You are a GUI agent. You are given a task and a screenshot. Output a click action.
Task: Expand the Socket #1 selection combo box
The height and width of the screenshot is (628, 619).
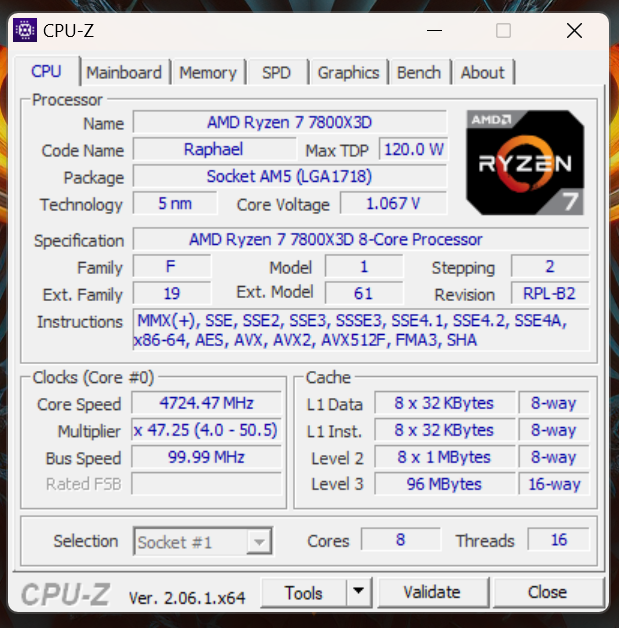[x=203, y=541]
